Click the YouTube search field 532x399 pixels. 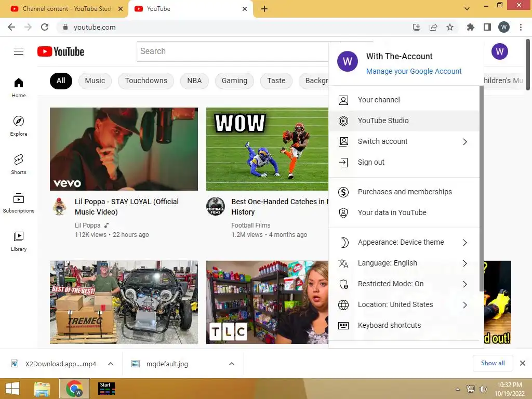tap(232, 51)
